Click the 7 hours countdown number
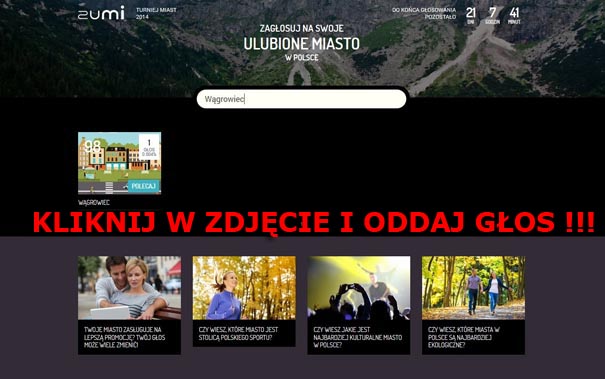The image size is (605, 379). 493,13
